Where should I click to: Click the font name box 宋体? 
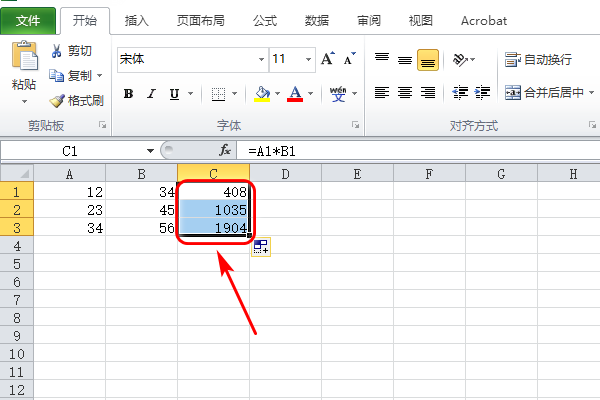click(187, 59)
